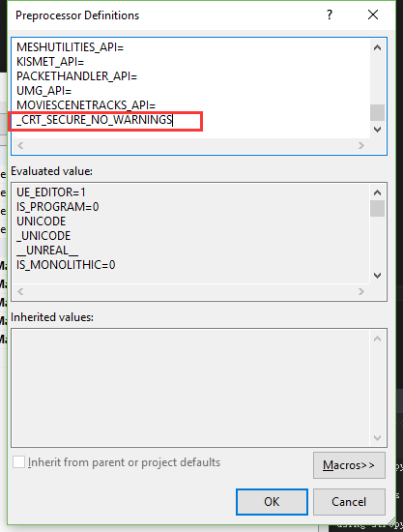Click the definitions vertical scrollbar thumb
The width and height of the screenshot is (403, 532).
(x=377, y=112)
